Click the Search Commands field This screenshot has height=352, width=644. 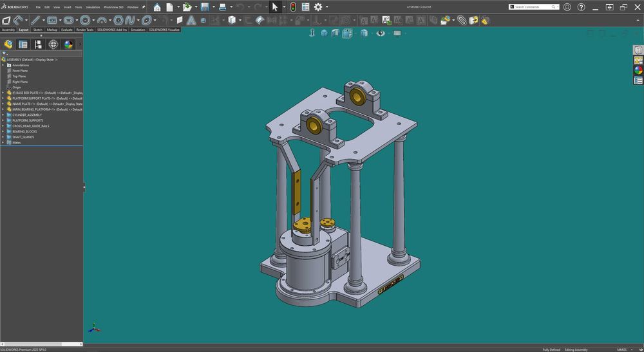(532, 7)
